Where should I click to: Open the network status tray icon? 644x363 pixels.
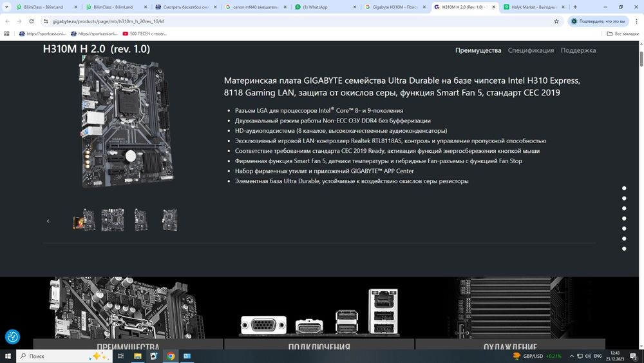[x=580, y=356]
